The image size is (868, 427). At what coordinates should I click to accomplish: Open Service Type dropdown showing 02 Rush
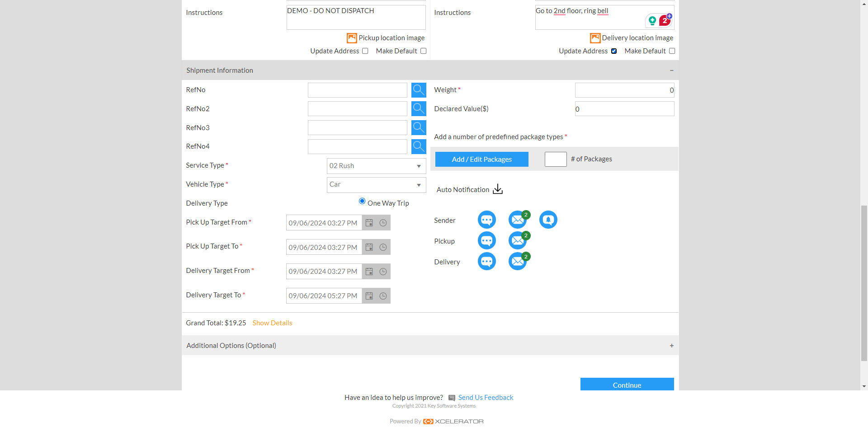pyautogui.click(x=376, y=166)
